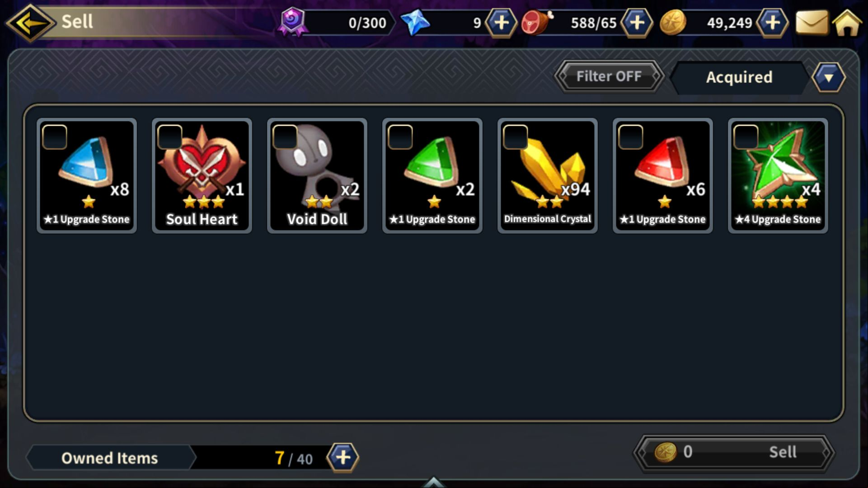Toggle the Filter OFF button

point(609,77)
